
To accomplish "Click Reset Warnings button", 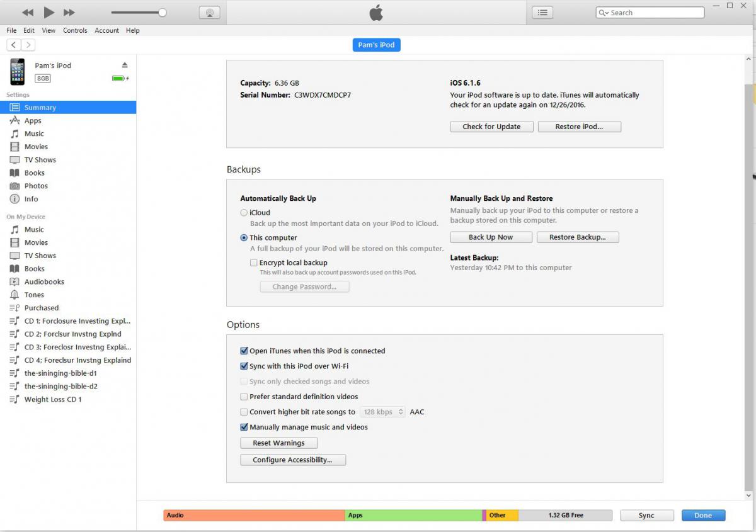I will [278, 443].
